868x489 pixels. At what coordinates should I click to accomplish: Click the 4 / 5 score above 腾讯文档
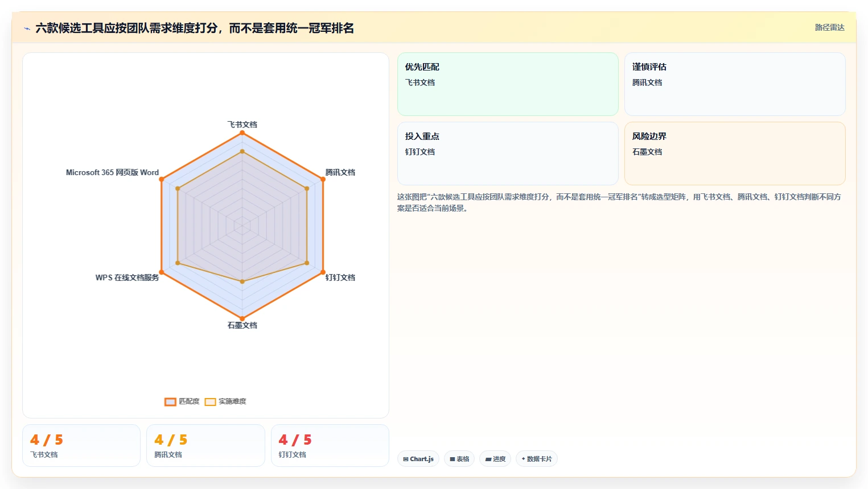point(171,440)
